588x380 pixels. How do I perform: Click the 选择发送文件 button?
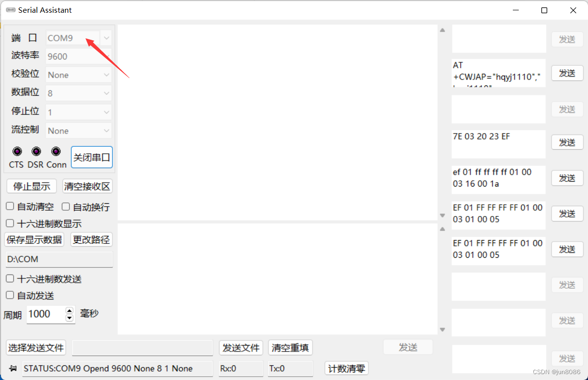[36, 348]
